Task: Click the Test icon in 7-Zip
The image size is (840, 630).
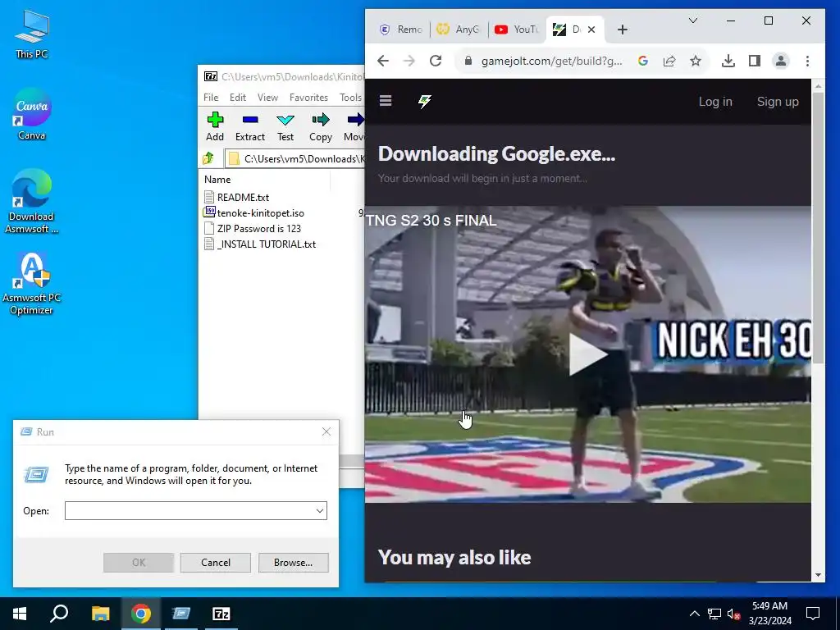Action: tap(285, 126)
